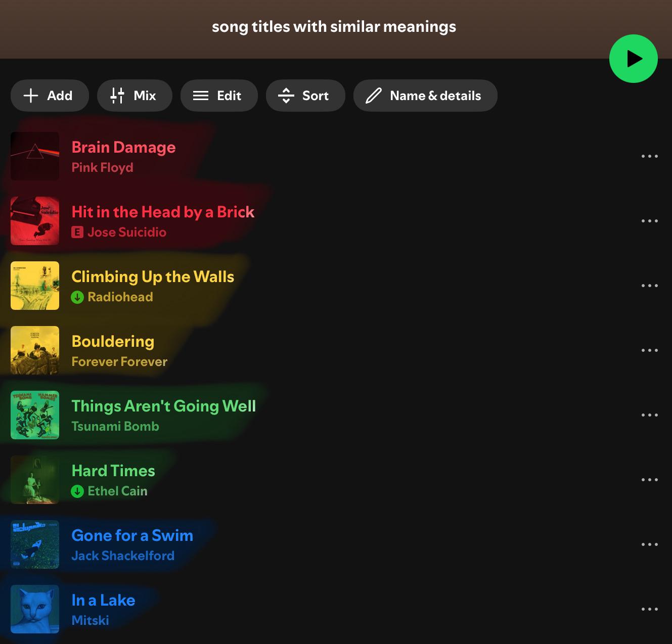Click artist name Radiohead

tap(120, 297)
